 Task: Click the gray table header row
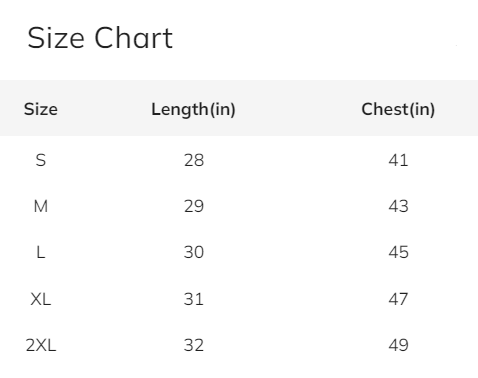click(x=239, y=108)
